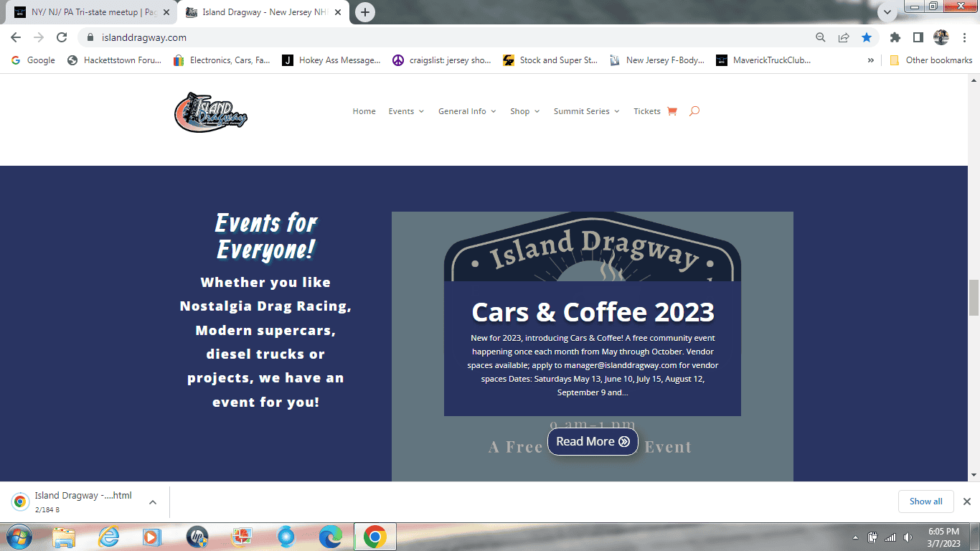Screen dimensions: 980x551
Task: Open the Other bookmarks folder
Action: pyautogui.click(x=931, y=60)
